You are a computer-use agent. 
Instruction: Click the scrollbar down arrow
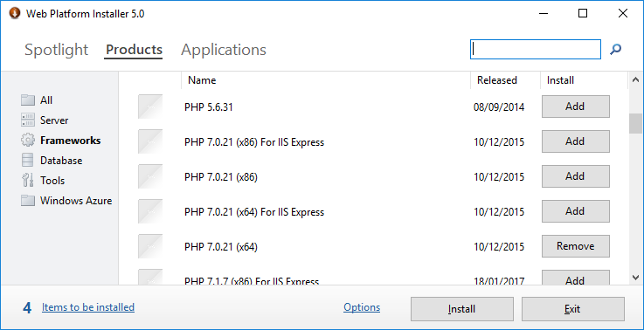(x=635, y=278)
